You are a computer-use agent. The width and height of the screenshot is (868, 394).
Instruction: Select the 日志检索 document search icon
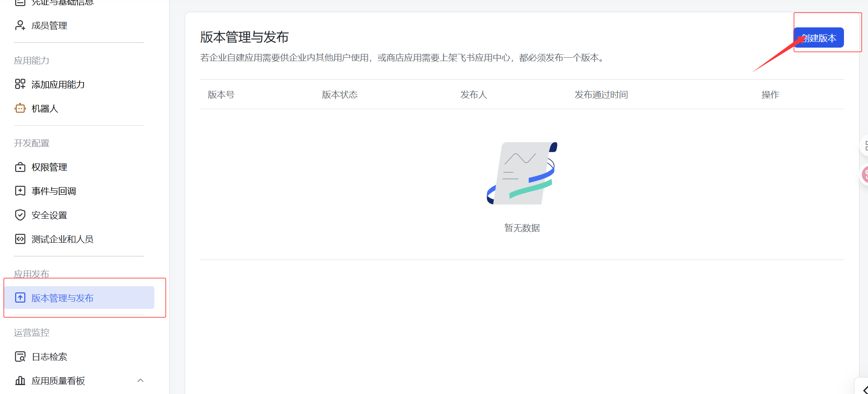coord(20,356)
